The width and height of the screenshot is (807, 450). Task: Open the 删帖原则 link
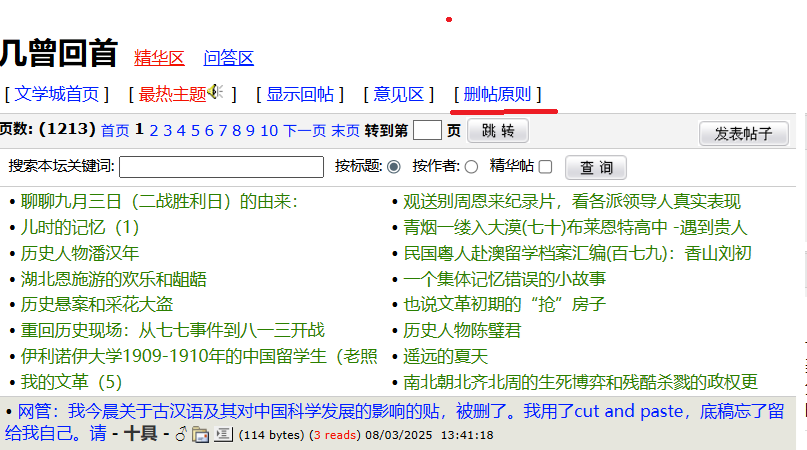[497, 94]
